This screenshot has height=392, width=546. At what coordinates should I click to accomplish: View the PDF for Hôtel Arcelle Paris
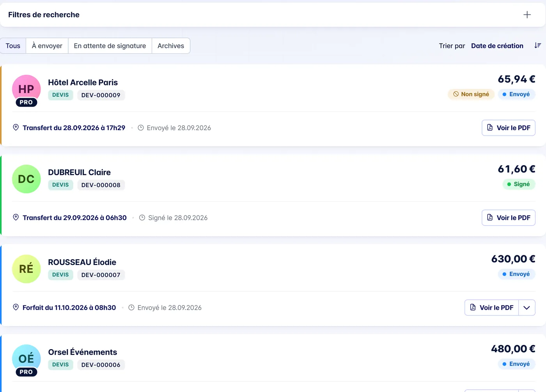(x=509, y=128)
